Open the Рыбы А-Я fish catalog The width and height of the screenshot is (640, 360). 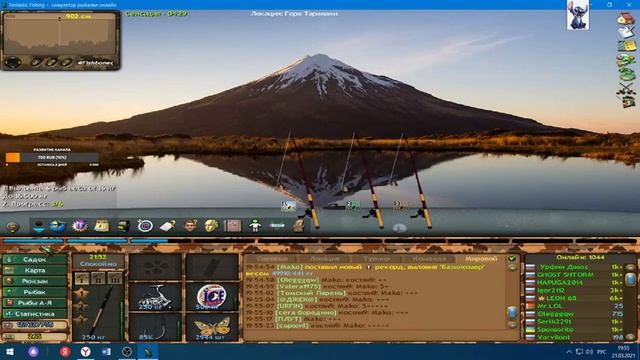[x=34, y=303]
